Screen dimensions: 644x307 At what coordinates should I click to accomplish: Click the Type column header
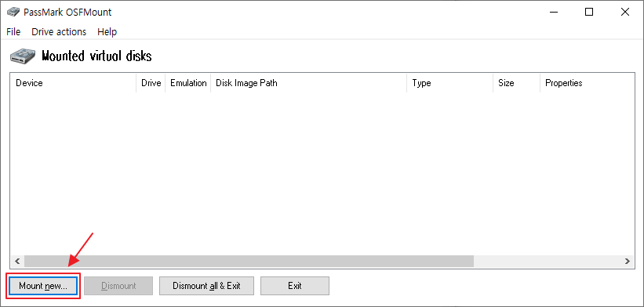coord(449,83)
